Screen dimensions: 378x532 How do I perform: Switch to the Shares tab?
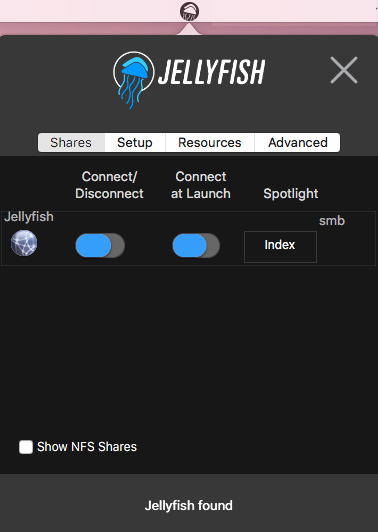point(71,142)
